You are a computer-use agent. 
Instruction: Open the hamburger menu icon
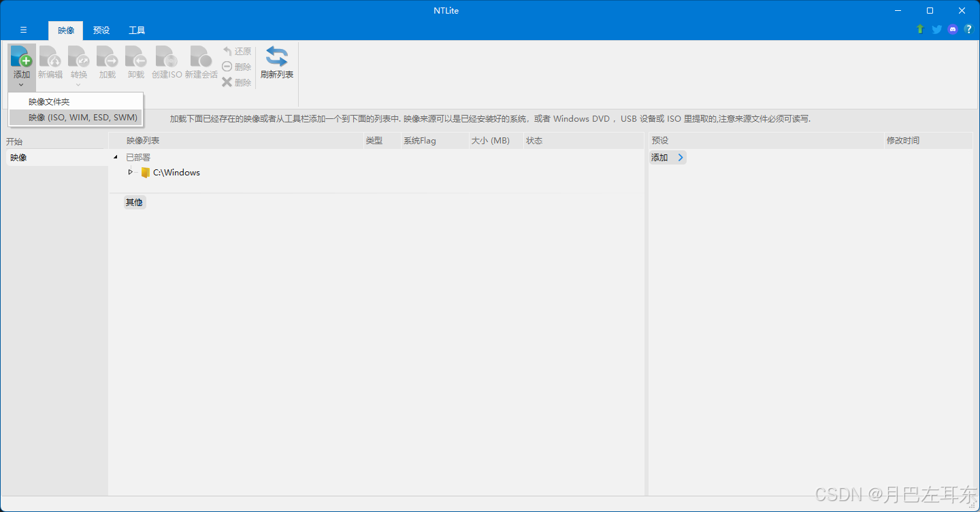coord(23,30)
